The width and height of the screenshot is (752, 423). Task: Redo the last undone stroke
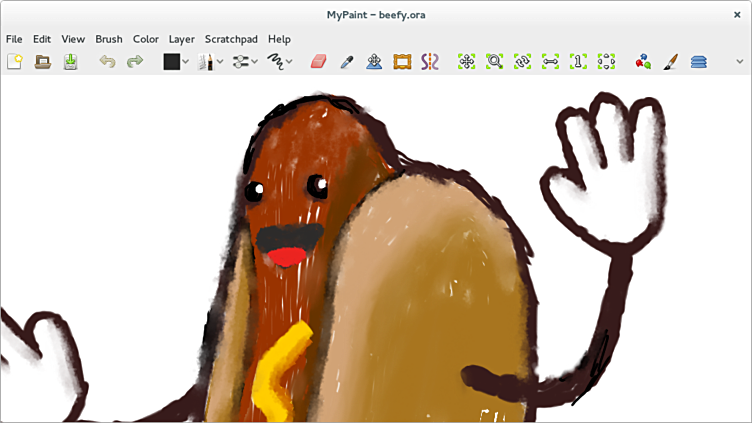134,62
